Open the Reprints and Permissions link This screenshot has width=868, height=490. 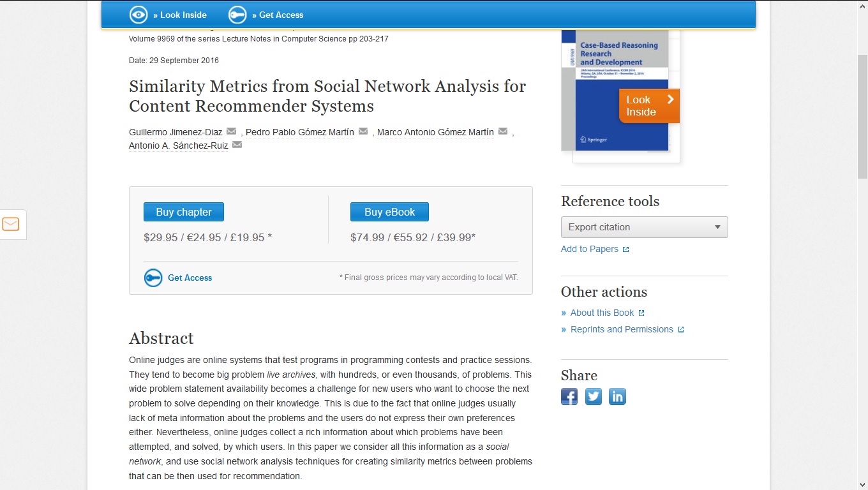click(x=622, y=329)
